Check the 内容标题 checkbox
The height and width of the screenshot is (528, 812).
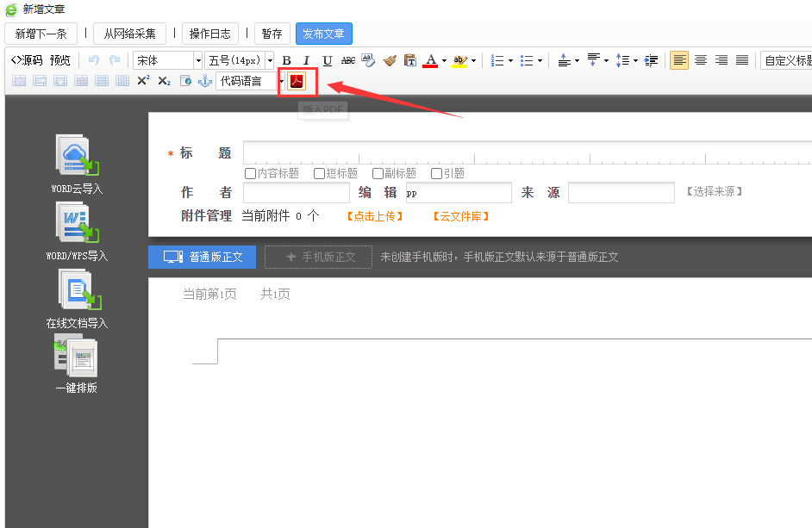[251, 173]
